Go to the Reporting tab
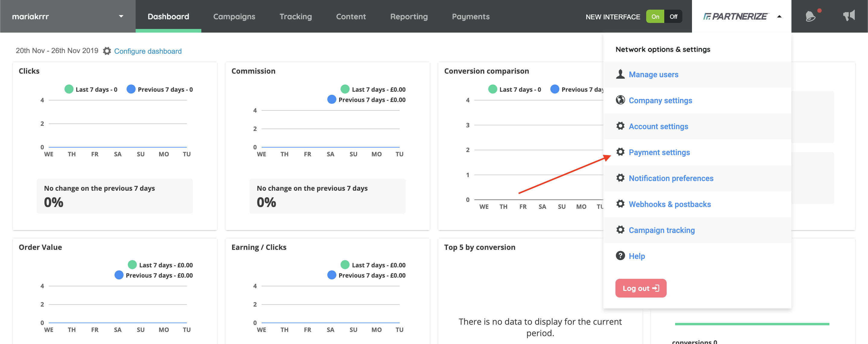 pyautogui.click(x=408, y=16)
